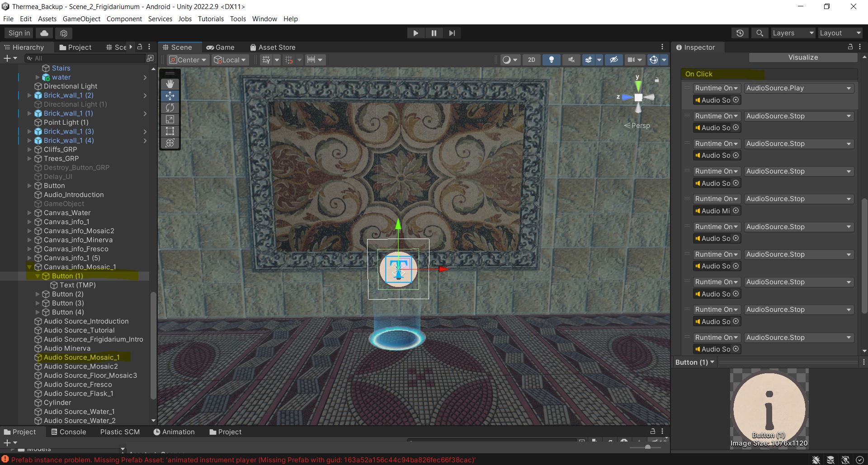Open Unity cloud services
The image size is (868, 465).
point(44,33)
